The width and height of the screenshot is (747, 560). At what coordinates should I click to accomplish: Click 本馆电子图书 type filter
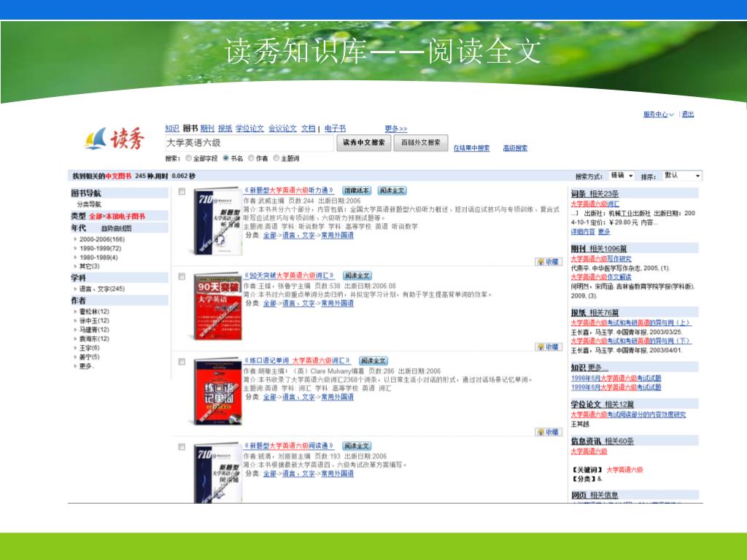[125, 216]
